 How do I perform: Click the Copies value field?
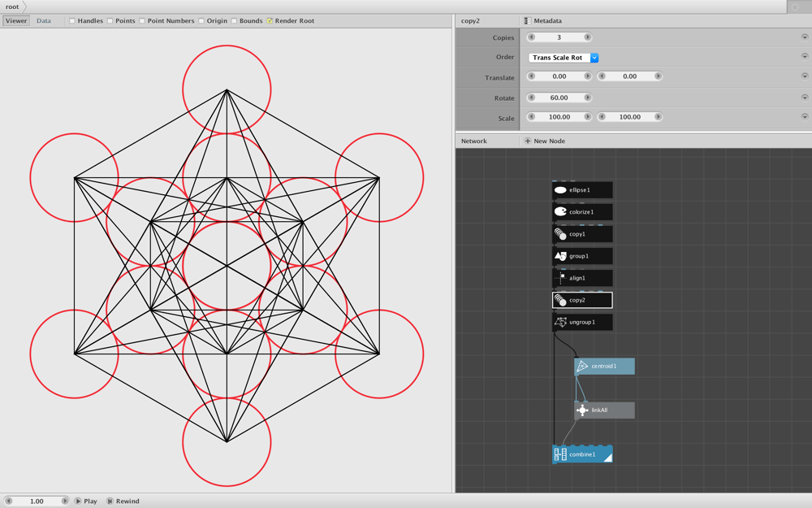pos(559,37)
